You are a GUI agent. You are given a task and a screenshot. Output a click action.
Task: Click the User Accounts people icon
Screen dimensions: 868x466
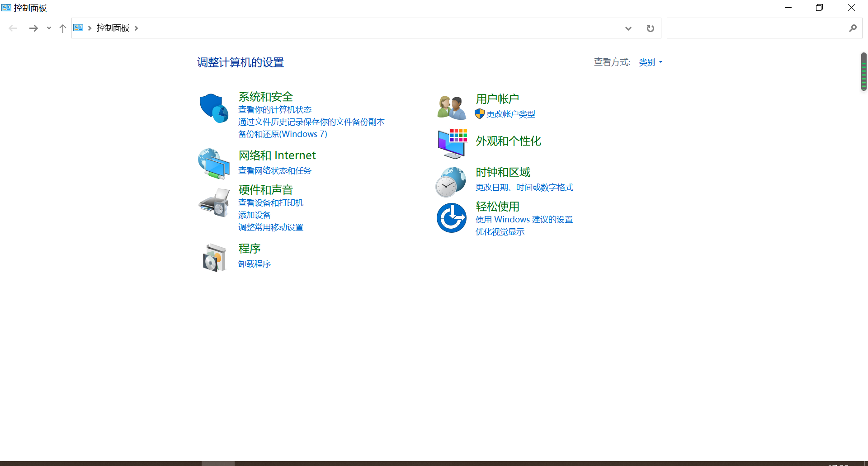[x=451, y=108]
